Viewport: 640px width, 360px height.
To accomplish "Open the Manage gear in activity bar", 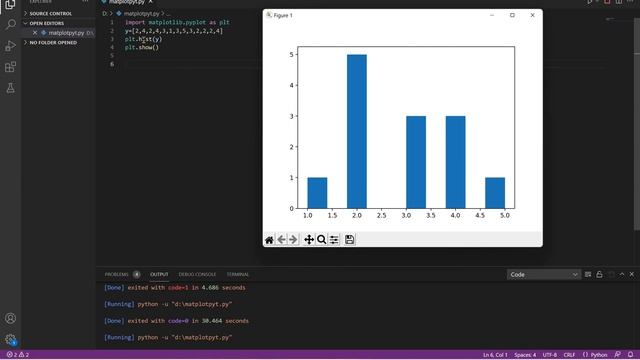I will coord(10,339).
